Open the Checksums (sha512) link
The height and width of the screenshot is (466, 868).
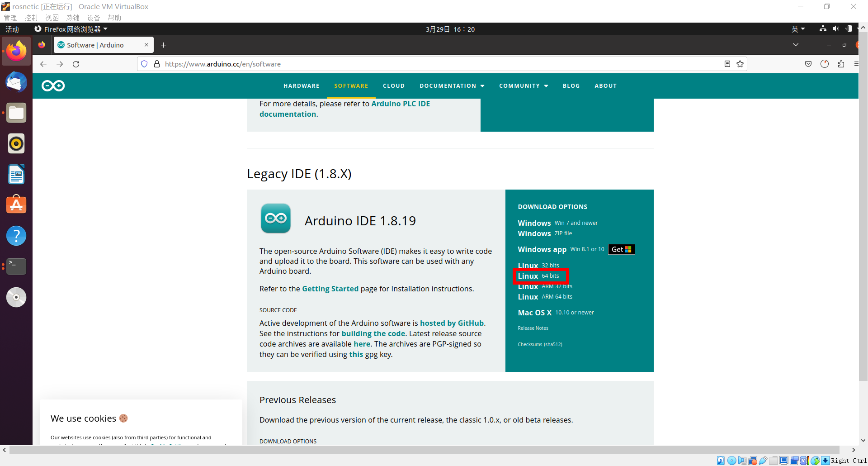540,344
